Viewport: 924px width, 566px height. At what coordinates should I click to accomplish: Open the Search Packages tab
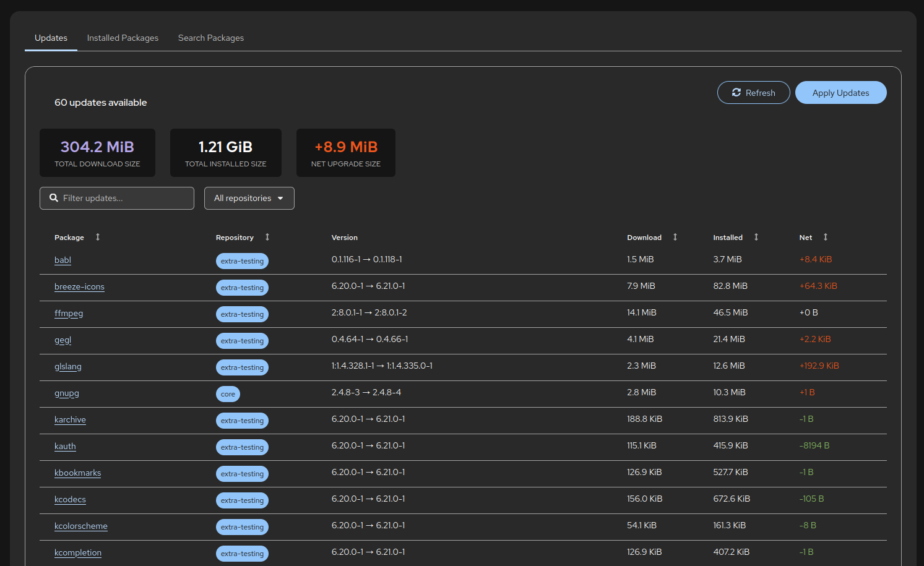tap(211, 38)
